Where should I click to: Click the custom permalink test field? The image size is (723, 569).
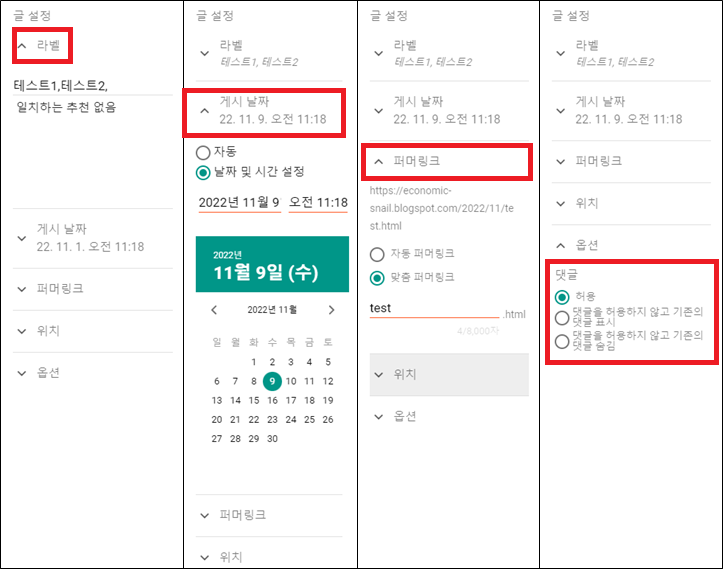coord(434,308)
